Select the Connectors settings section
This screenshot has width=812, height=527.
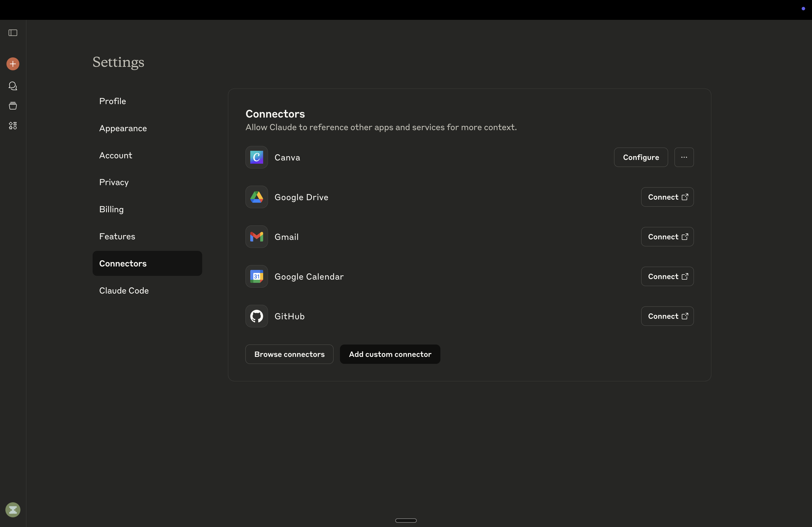click(x=147, y=263)
